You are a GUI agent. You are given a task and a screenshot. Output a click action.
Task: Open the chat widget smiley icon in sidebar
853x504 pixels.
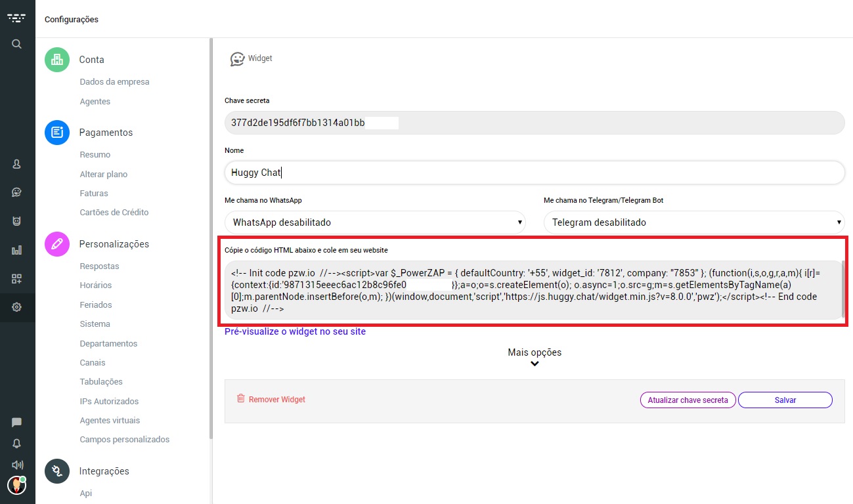point(17,192)
